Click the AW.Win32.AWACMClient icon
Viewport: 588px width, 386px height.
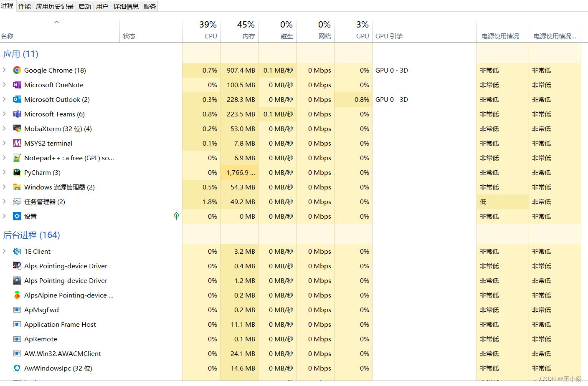click(17, 353)
